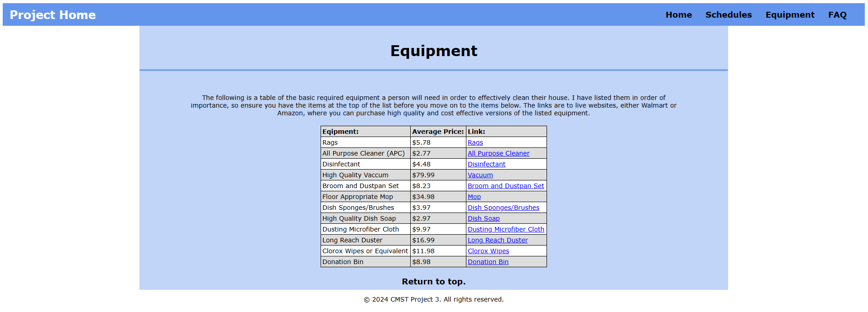
Task: Open the Clorox Wipes link
Action: pyautogui.click(x=488, y=251)
